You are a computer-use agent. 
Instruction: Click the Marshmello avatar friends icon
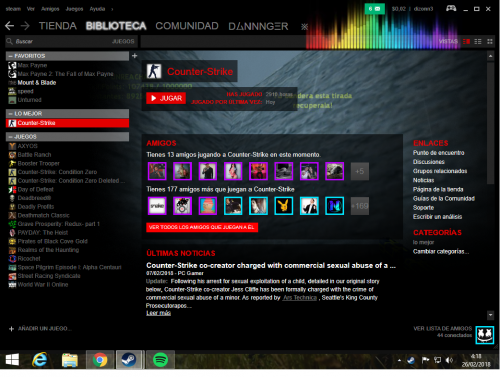click(x=485, y=334)
